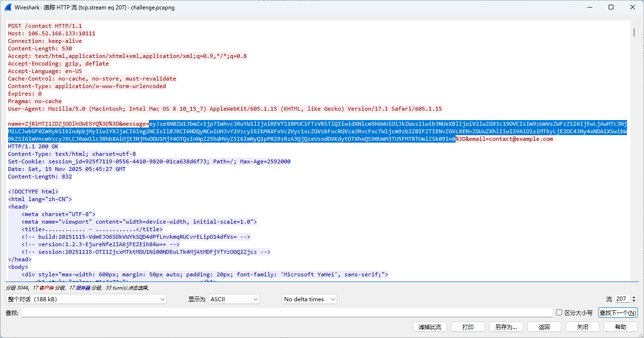This screenshot has height=338, width=644.
Task: Click the stream number field showing 207
Action: pos(622,299)
